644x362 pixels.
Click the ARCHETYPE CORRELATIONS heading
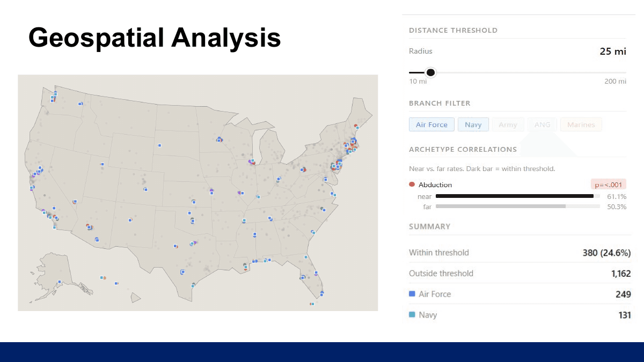463,150
